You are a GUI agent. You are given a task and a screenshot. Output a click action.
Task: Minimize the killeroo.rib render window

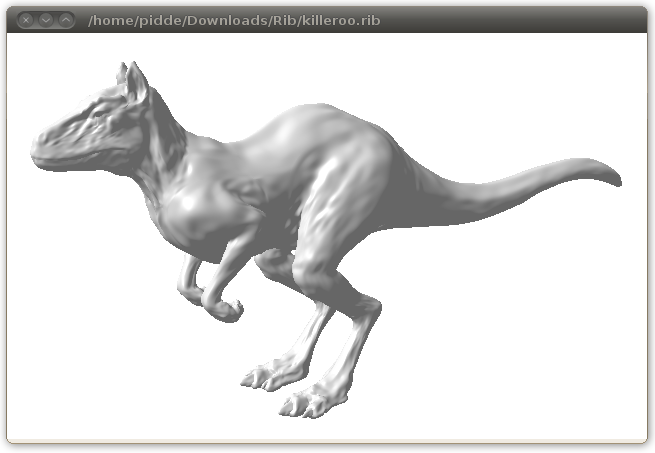(x=46, y=19)
